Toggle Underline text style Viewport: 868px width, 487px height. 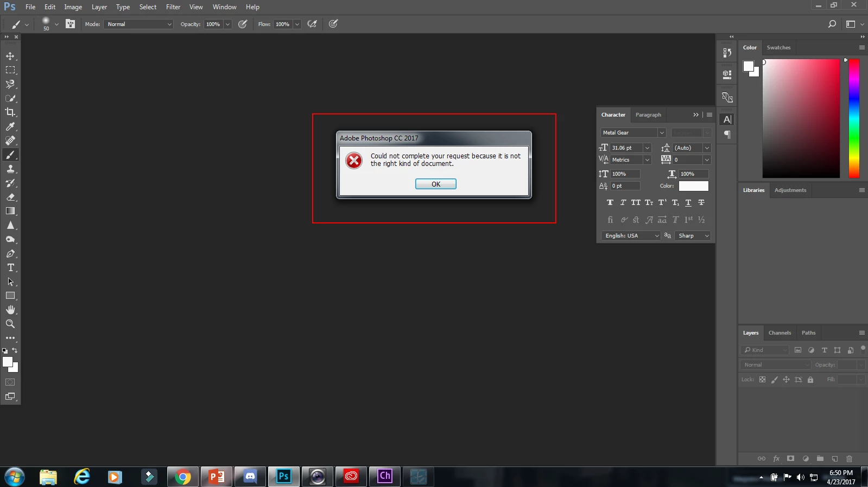click(688, 202)
